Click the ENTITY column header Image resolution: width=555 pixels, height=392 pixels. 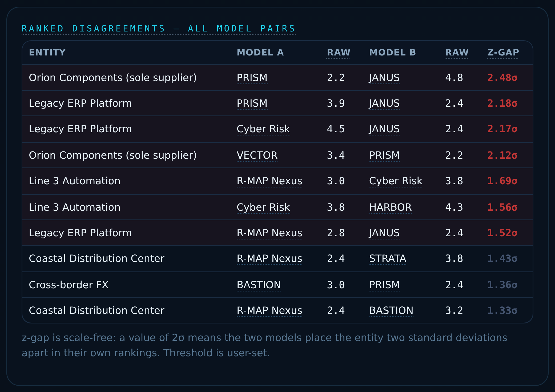47,53
